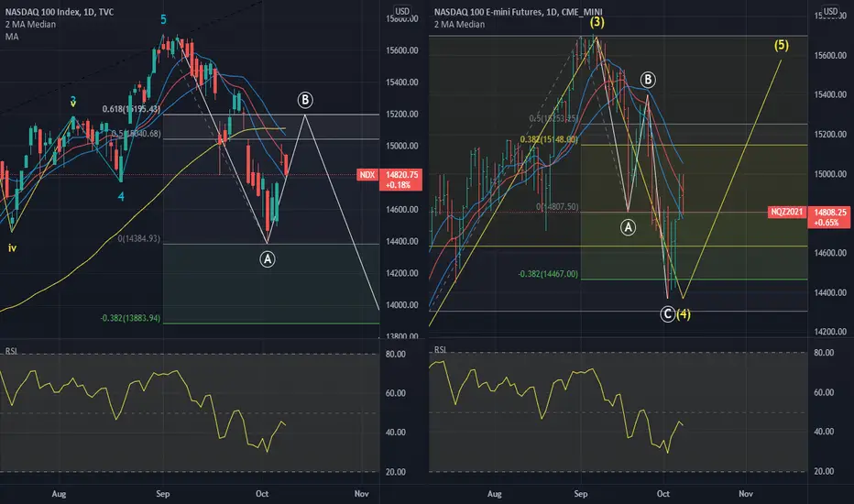
Task: Click Oct on the NDX chart time axis
Action: click(x=262, y=494)
